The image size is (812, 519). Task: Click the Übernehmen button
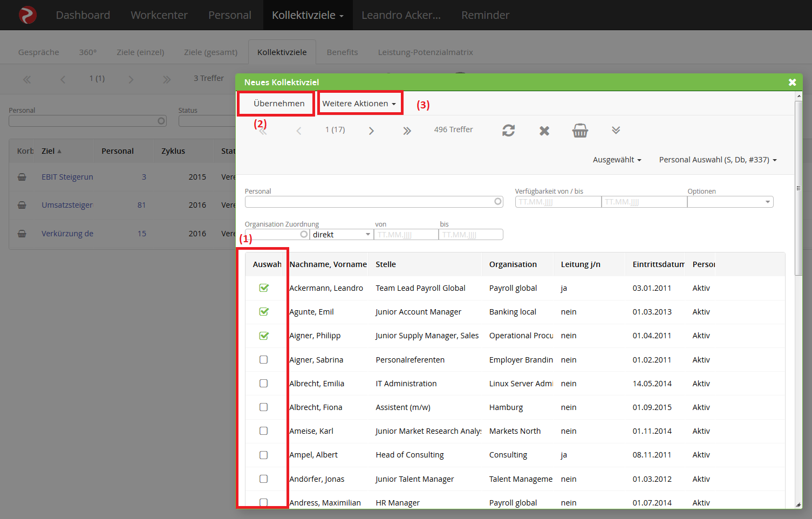pyautogui.click(x=279, y=104)
